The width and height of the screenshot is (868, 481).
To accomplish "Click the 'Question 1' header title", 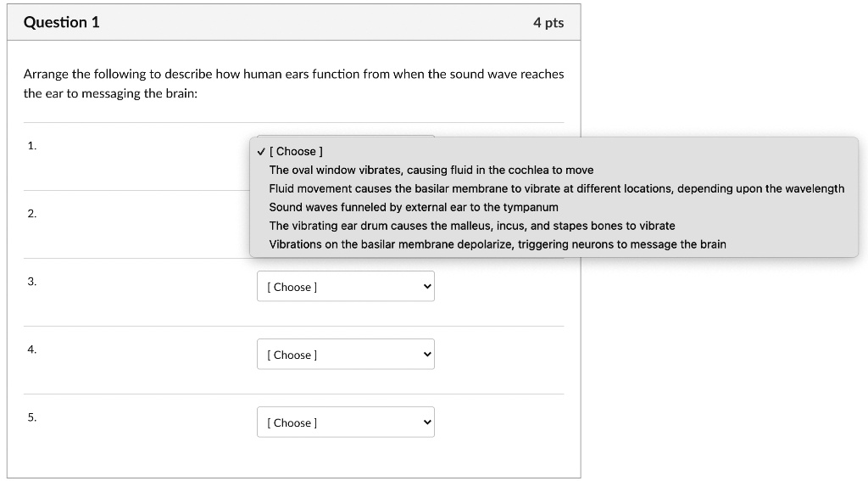I will [61, 23].
